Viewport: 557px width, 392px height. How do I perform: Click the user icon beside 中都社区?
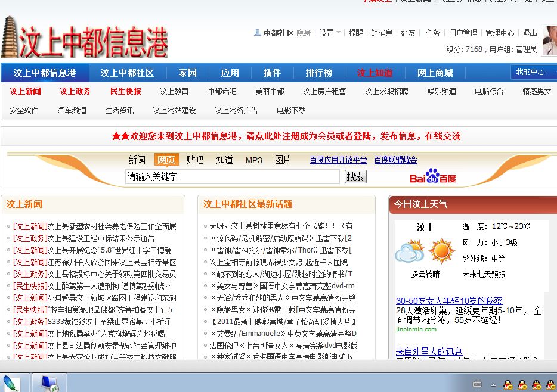pos(256,33)
